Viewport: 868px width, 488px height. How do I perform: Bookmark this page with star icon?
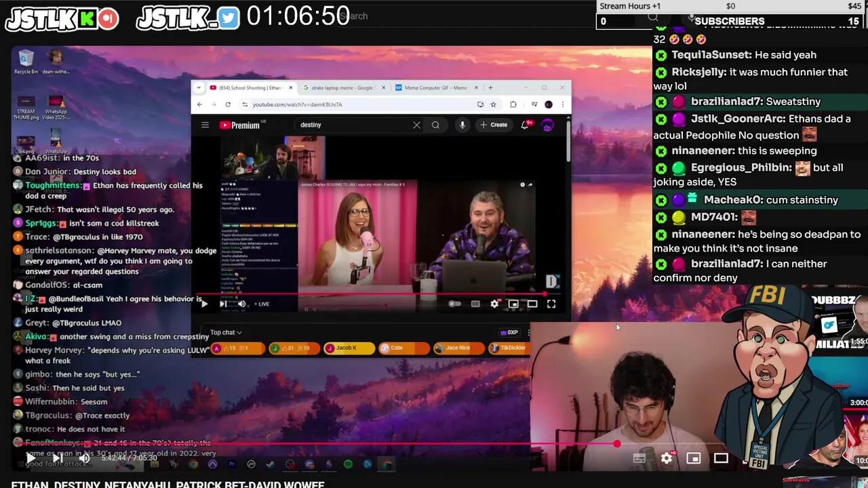click(x=493, y=104)
